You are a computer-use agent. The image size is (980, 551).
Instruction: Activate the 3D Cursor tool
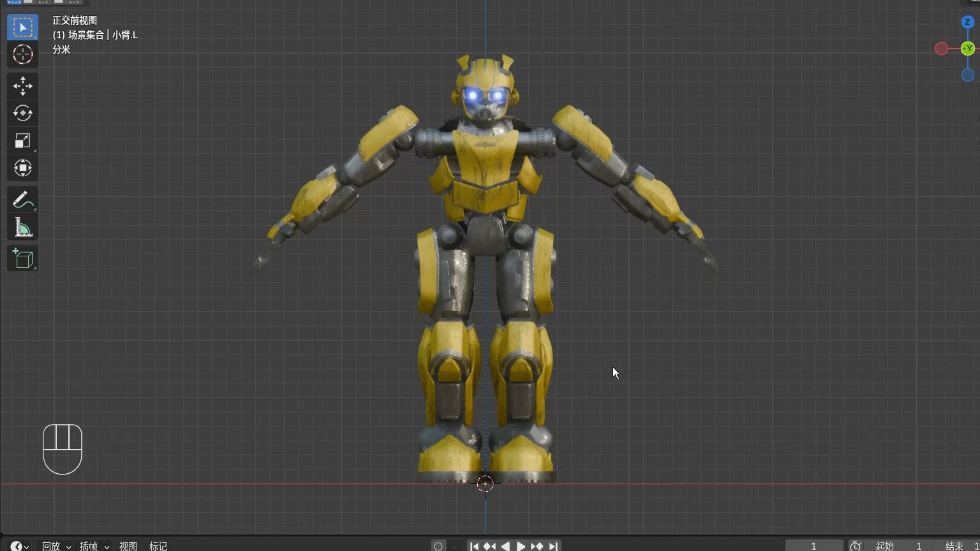click(x=22, y=55)
